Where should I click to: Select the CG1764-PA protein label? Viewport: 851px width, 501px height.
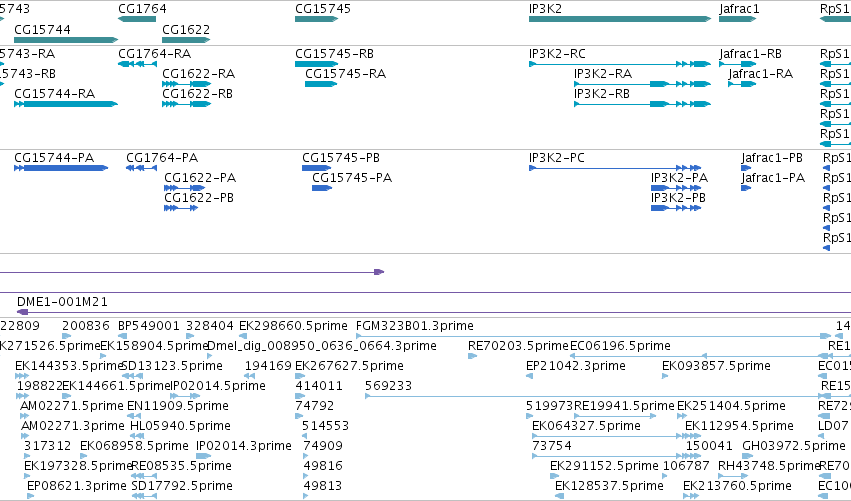(x=162, y=158)
